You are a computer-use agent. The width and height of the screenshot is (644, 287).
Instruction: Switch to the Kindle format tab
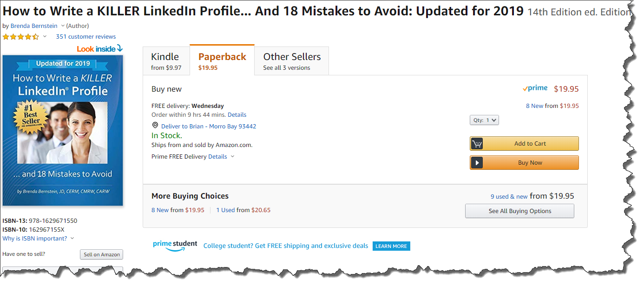coord(166,61)
